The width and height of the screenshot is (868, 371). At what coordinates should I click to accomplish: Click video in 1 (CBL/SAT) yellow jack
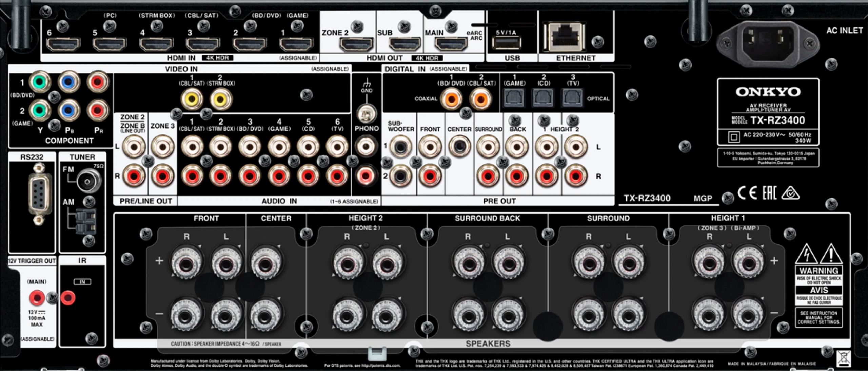tap(192, 99)
